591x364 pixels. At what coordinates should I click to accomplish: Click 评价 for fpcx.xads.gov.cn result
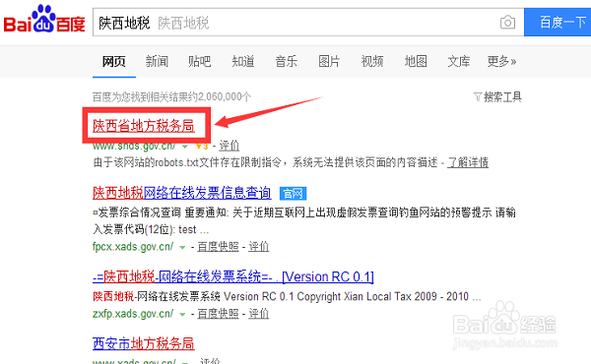pyautogui.click(x=258, y=247)
